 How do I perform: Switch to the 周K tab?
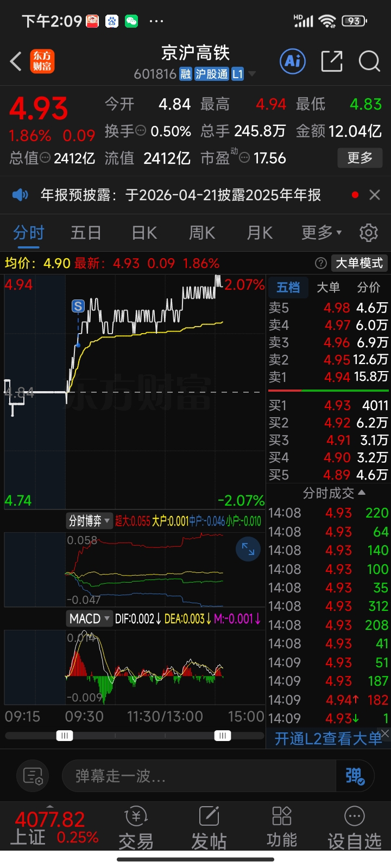click(201, 233)
